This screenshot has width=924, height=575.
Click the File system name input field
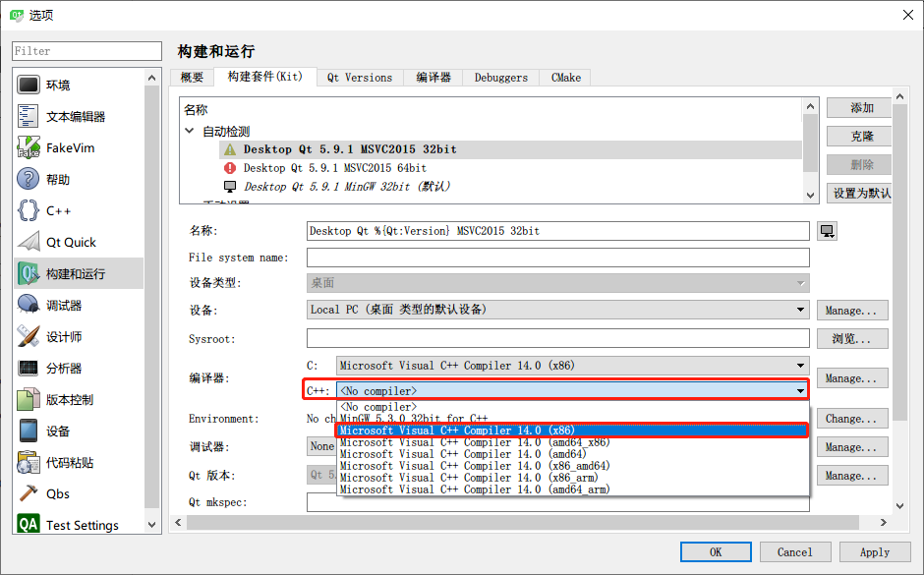tap(557, 258)
